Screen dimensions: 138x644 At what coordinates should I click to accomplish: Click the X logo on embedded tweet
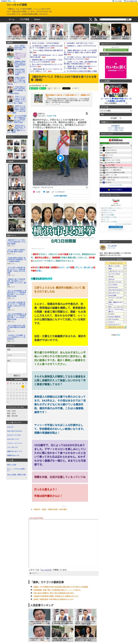click(87, 113)
